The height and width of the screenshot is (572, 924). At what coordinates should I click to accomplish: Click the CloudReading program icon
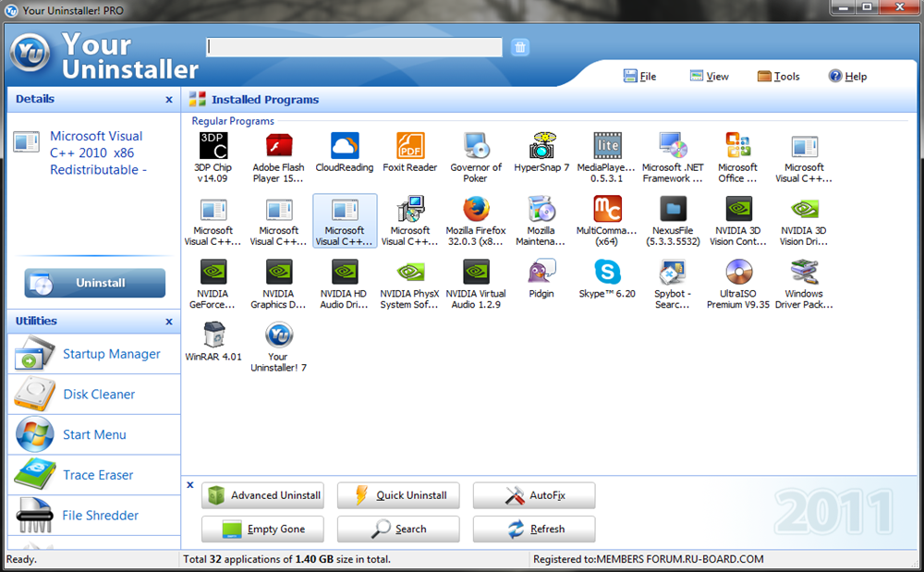(x=345, y=146)
